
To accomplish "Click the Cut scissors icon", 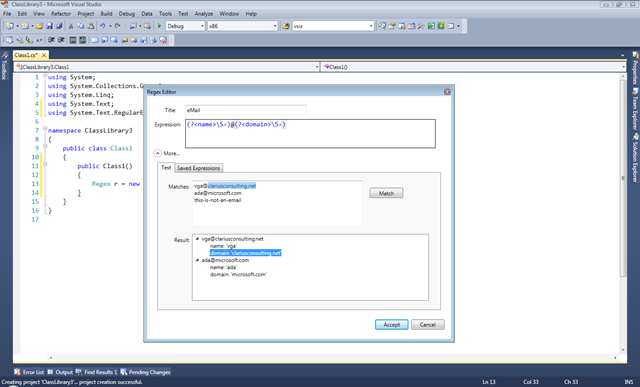I will pyautogui.click(x=71, y=26).
